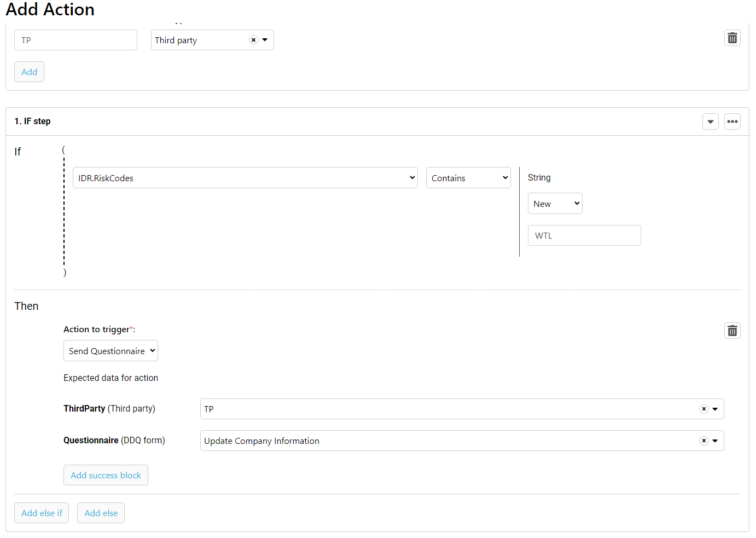Open the New string dropdown
The image size is (756, 538).
pos(555,203)
